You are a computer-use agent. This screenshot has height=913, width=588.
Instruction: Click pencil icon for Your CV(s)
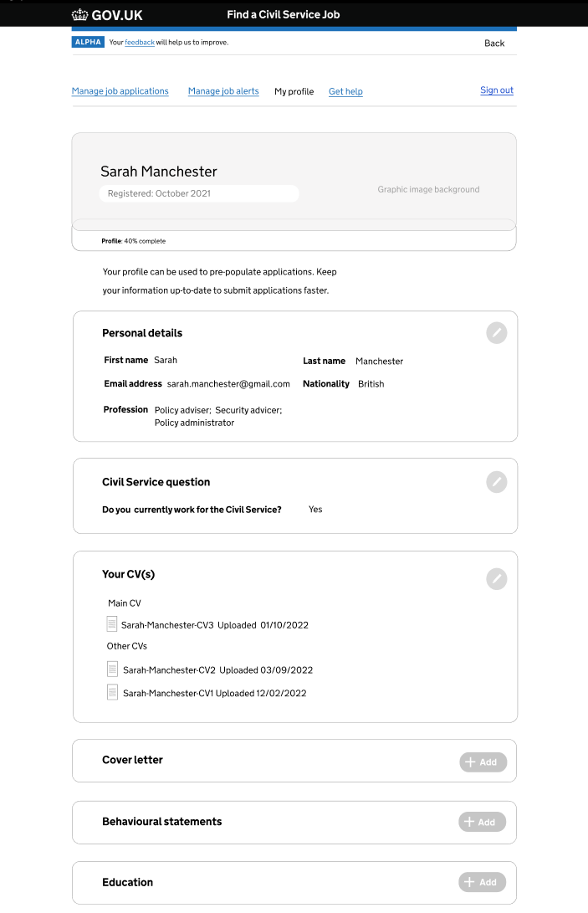(x=497, y=578)
